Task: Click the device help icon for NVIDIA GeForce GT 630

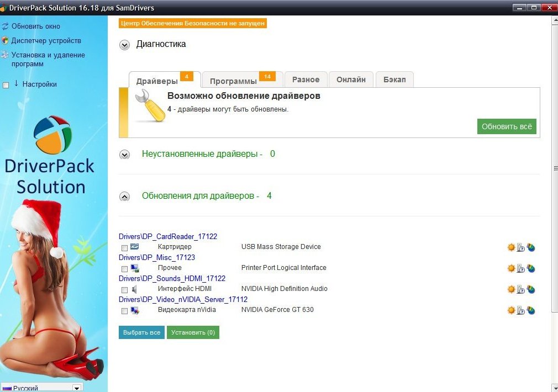Action: tap(520, 310)
